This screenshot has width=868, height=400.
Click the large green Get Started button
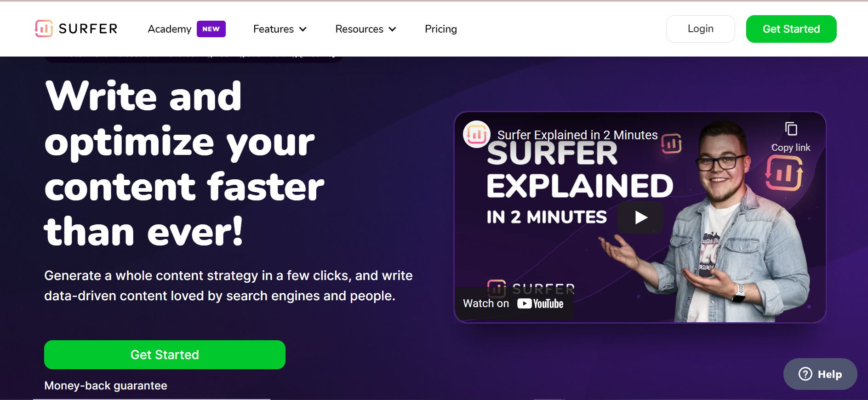[x=165, y=354]
